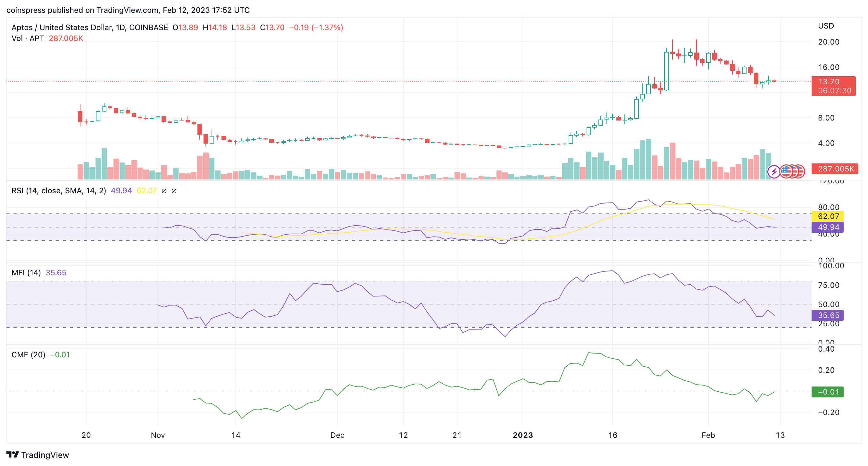Image resolution: width=868 pixels, height=466 pixels.
Task: Click the bold '2023' year label on the time axis
Action: pos(523,435)
